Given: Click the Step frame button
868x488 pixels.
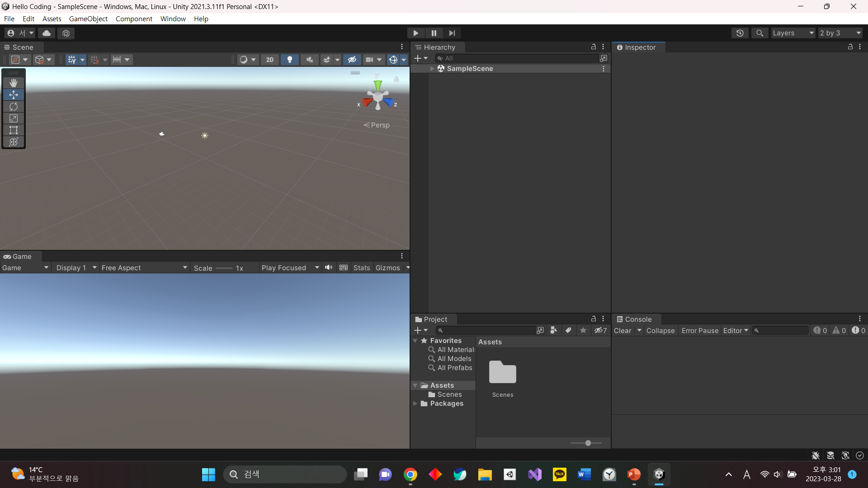Looking at the screenshot, I should pos(452,33).
